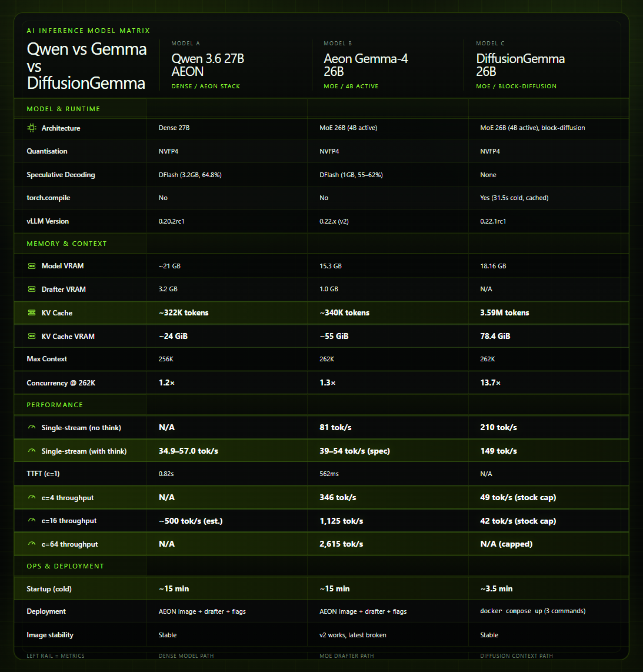Image resolution: width=643 pixels, height=672 pixels.
Task: Click the '~322K tokens' KV Cache value
Action: pyautogui.click(x=184, y=313)
